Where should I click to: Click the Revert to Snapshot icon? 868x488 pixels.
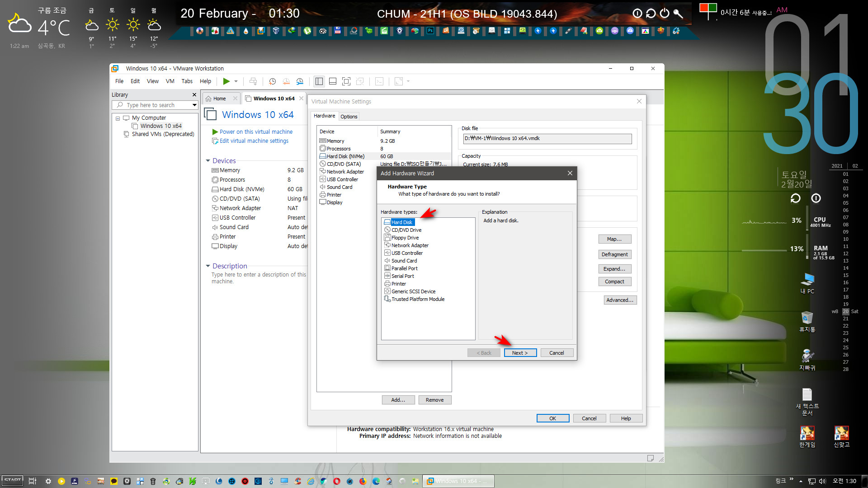[286, 81]
